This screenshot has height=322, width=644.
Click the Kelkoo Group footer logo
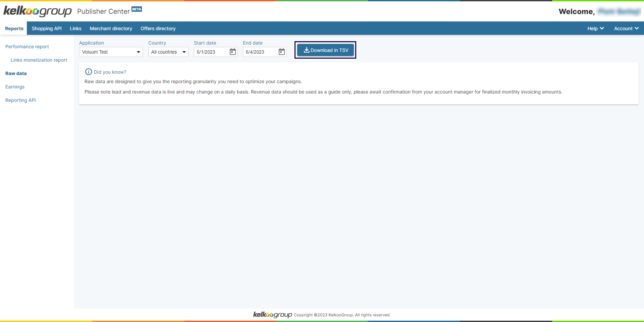pyautogui.click(x=272, y=315)
